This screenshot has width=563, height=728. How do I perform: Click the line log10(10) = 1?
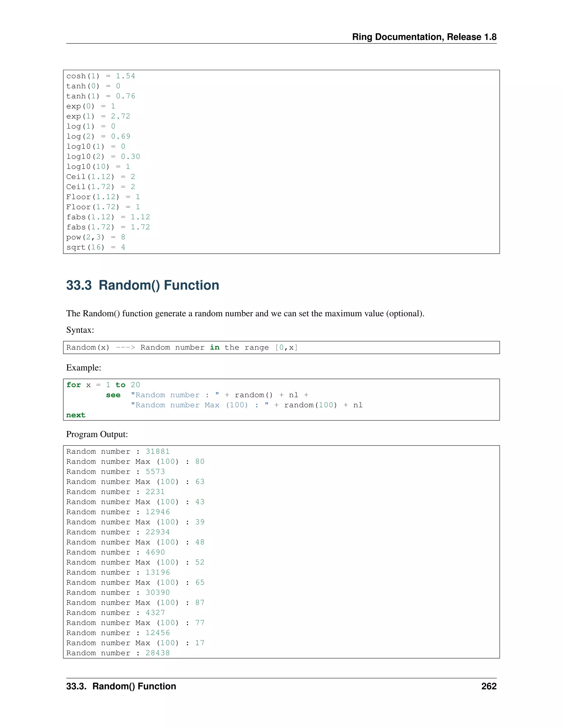point(98,167)
